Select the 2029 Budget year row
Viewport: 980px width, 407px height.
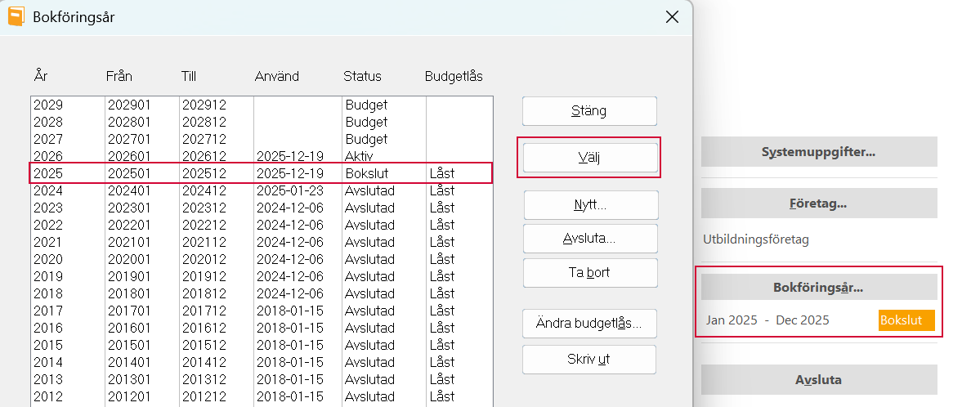click(261, 105)
